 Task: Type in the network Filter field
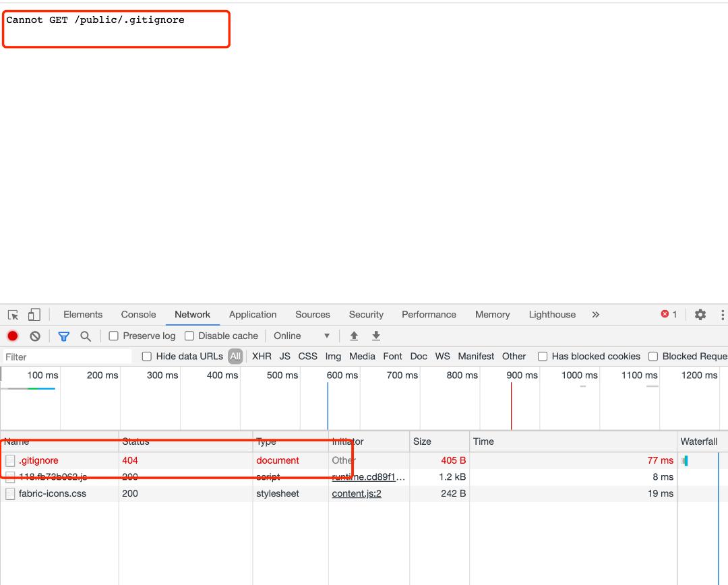click(67, 357)
